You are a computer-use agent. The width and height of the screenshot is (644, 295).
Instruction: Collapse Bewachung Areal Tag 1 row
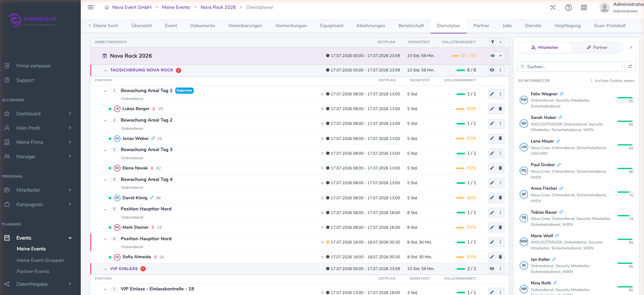click(x=105, y=91)
